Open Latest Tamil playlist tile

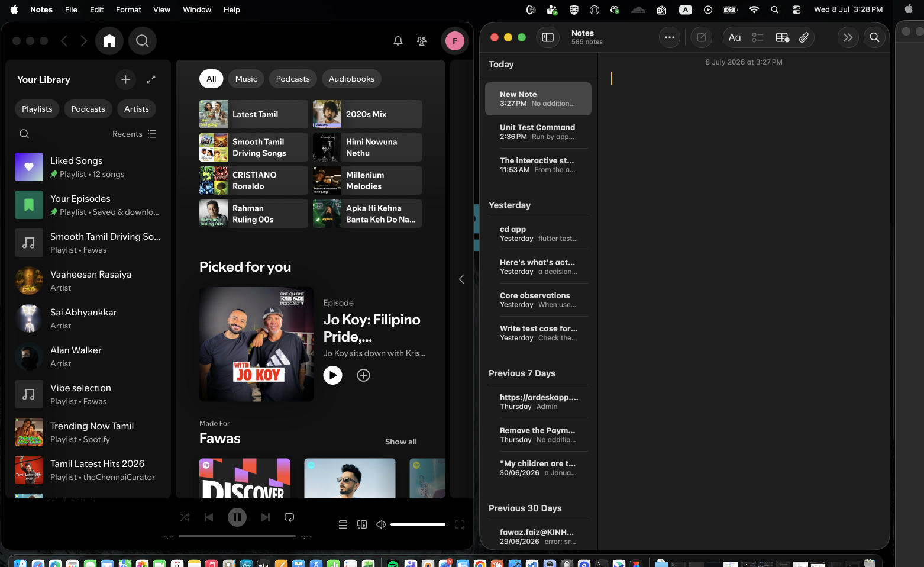[x=254, y=114]
